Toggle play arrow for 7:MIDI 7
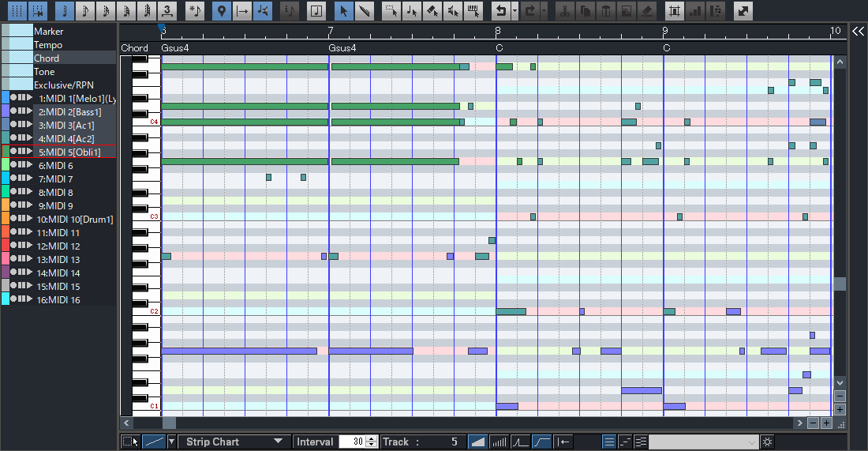The height and width of the screenshot is (451, 868). pos(29,178)
